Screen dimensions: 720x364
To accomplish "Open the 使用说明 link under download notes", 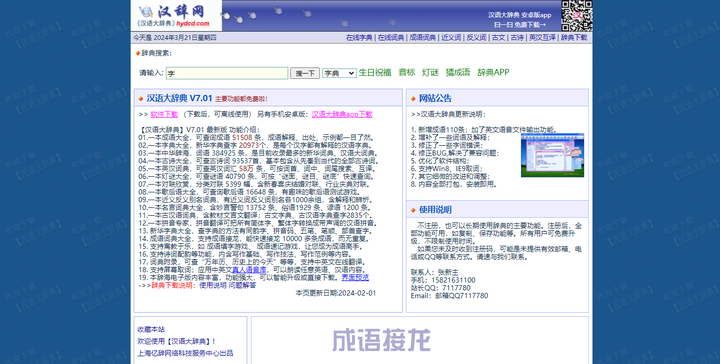I will (213, 285).
